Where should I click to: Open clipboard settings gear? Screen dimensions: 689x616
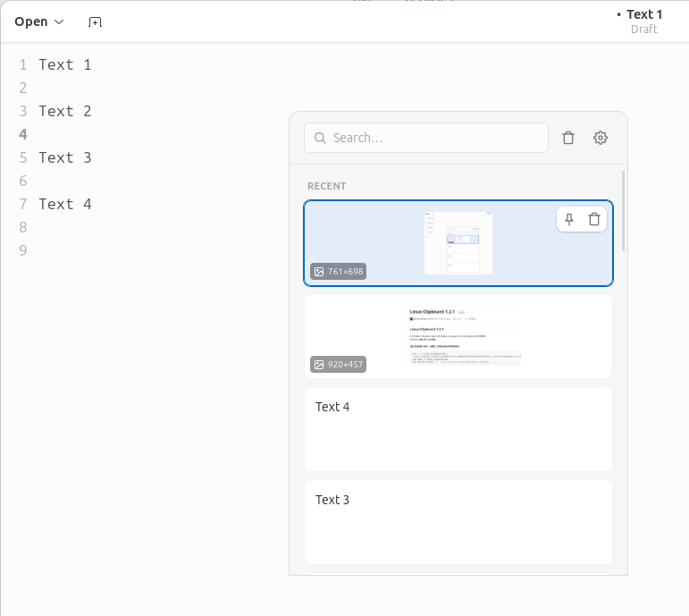tap(601, 138)
